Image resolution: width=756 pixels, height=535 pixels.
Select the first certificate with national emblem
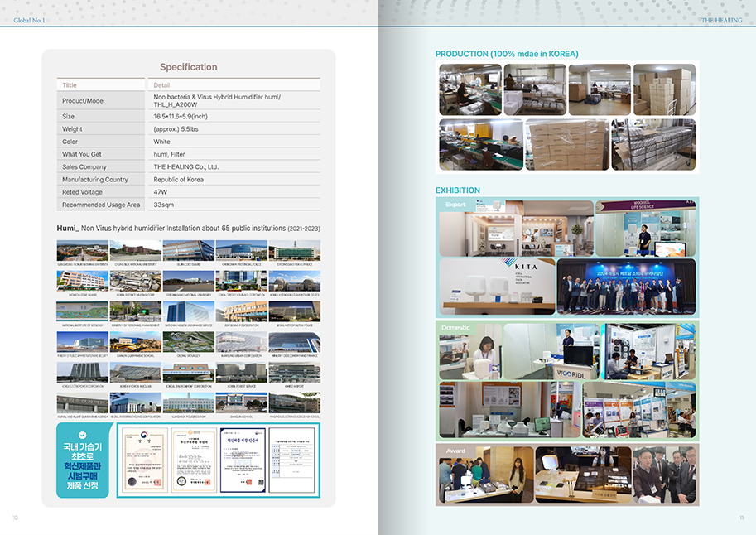[x=144, y=461]
